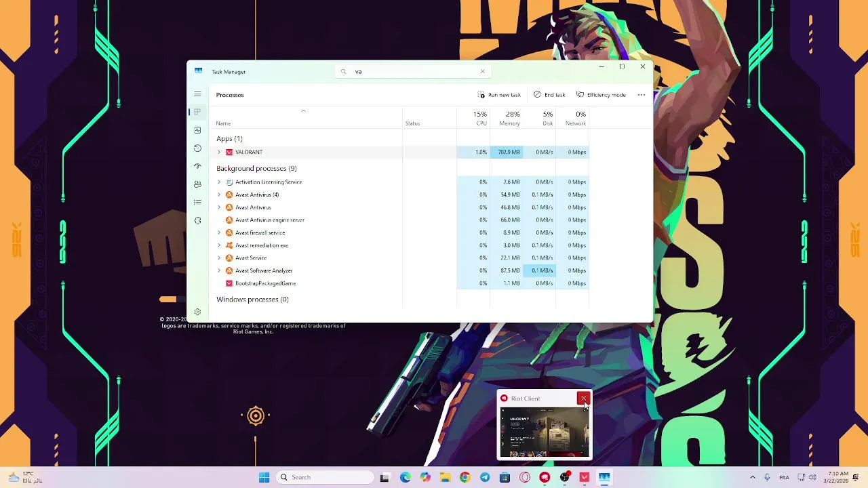The image size is (868, 488).
Task: Click Avast Antivirus engine server icon
Action: tap(229, 220)
